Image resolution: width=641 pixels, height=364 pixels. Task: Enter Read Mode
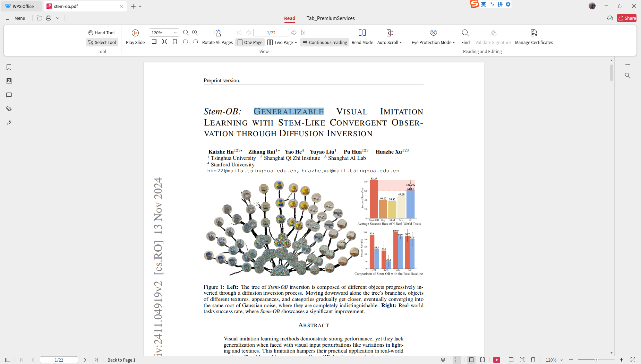point(362,37)
